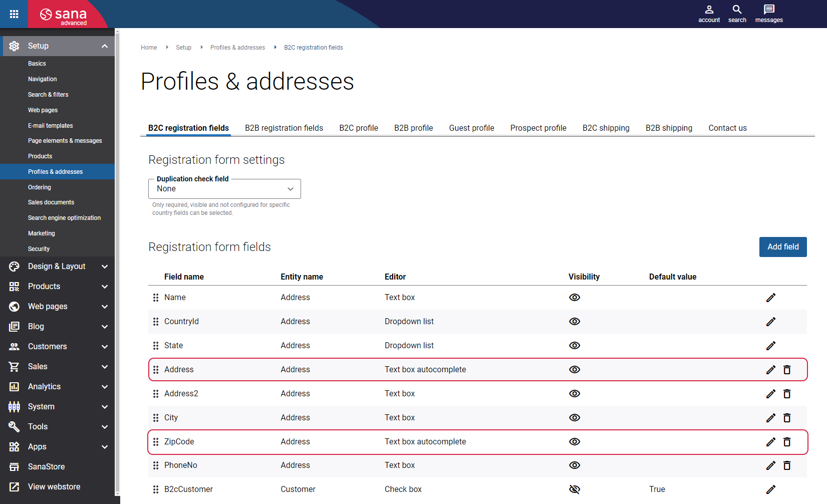Viewport: 827px width, 504px height.
Task: Switch to the Contact us tab
Action: (727, 128)
